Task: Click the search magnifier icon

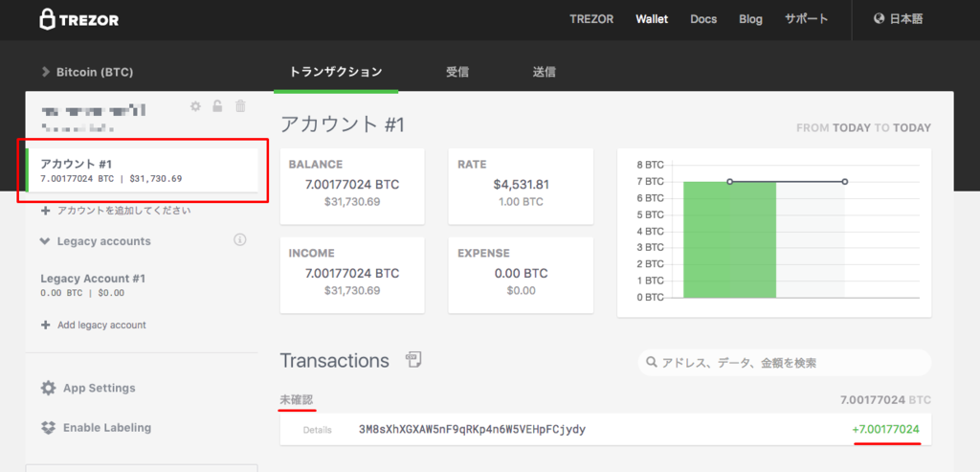Action: (651, 363)
